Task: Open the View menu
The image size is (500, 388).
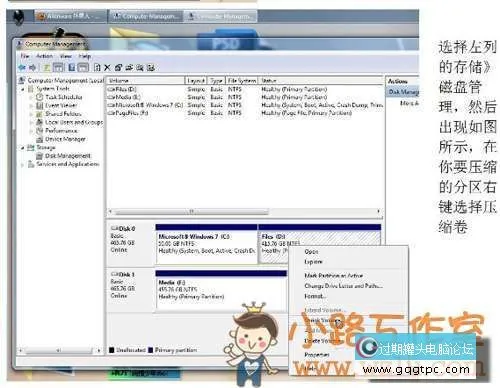Action: tap(66, 56)
